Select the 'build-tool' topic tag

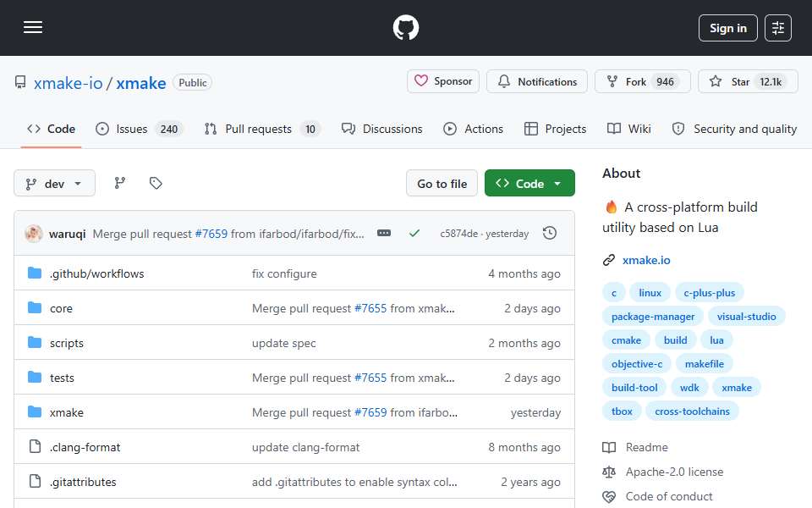coord(634,389)
